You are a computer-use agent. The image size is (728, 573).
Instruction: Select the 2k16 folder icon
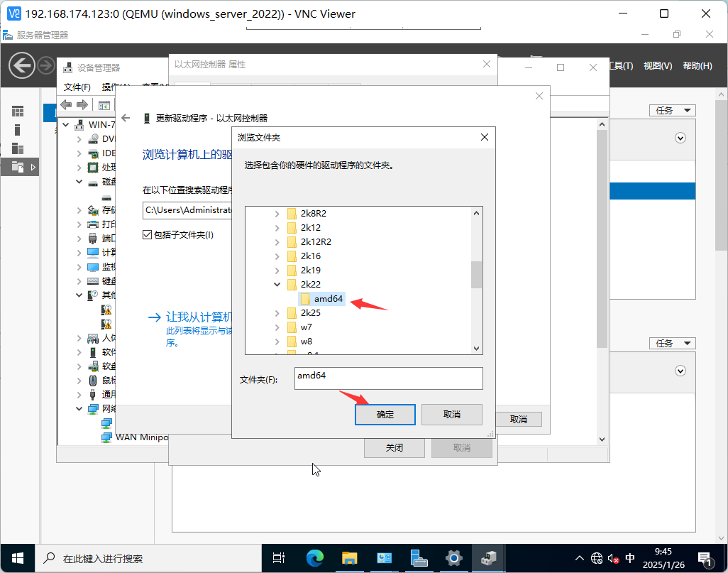coord(292,256)
